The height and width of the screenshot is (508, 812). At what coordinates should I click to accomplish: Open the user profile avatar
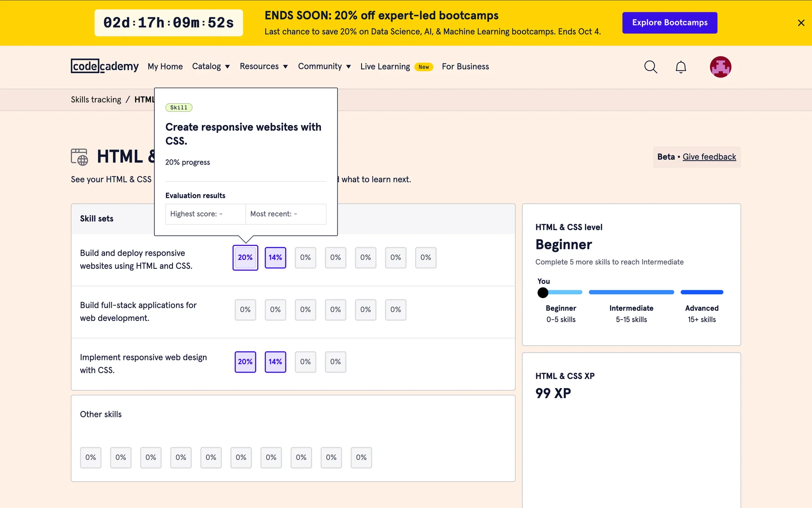point(720,67)
